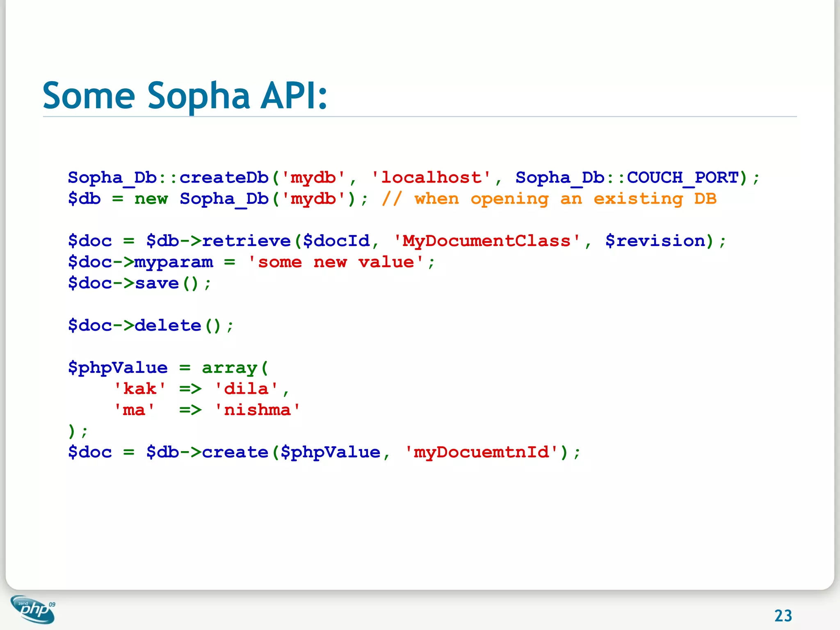Click the string 'MyDocumentClass'

(486, 241)
